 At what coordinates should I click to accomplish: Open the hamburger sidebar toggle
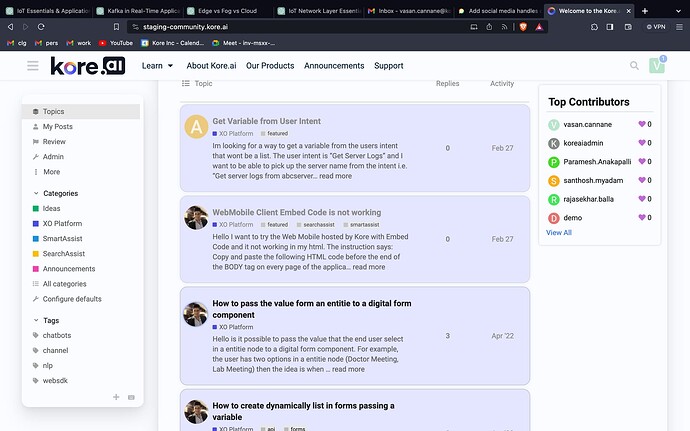[x=33, y=66]
